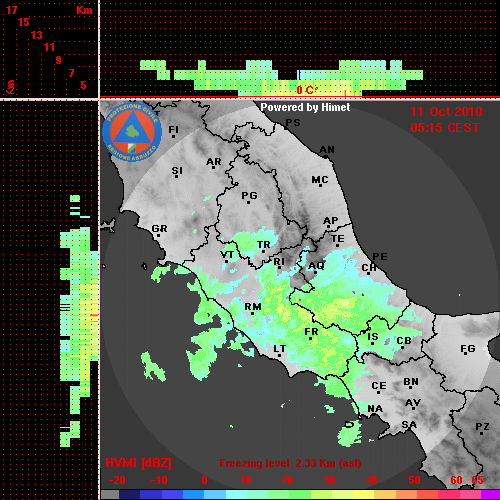Click the 9 km height scale label

click(58, 60)
